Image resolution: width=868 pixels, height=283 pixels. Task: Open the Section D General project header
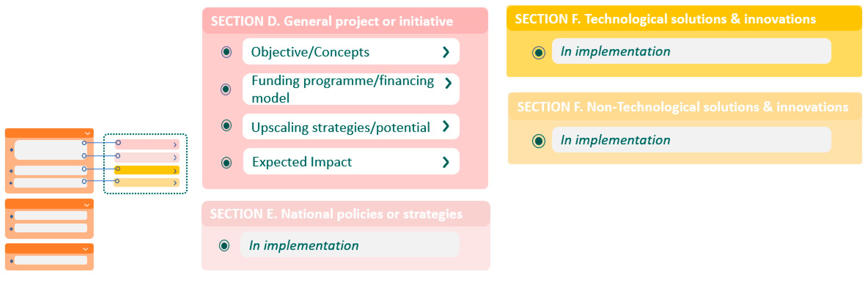pyautogui.click(x=332, y=21)
